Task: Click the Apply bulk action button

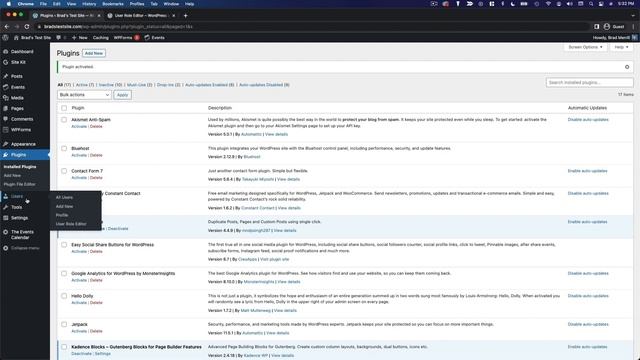Action: (122, 95)
